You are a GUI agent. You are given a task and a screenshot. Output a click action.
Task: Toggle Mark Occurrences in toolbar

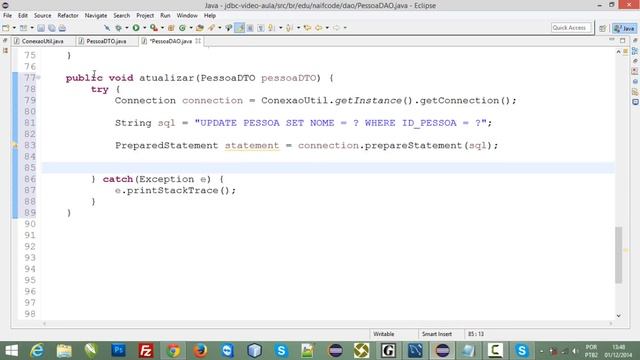coord(240,28)
